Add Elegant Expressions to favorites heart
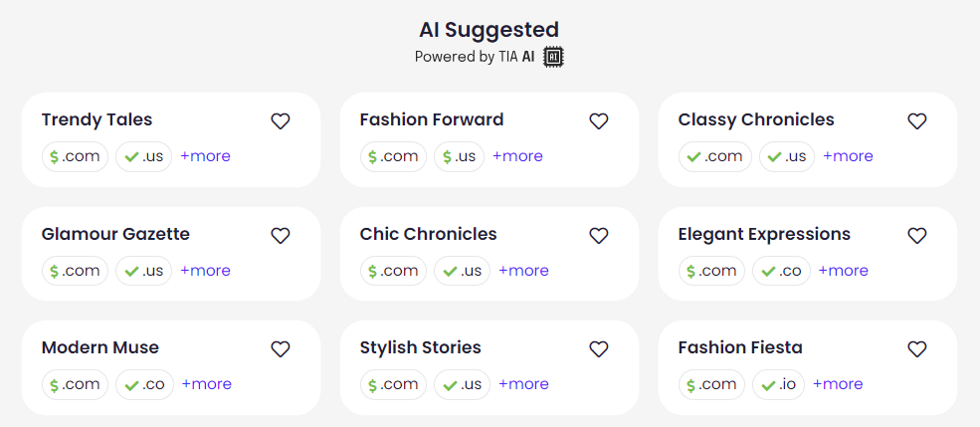980x427 pixels. 917,236
